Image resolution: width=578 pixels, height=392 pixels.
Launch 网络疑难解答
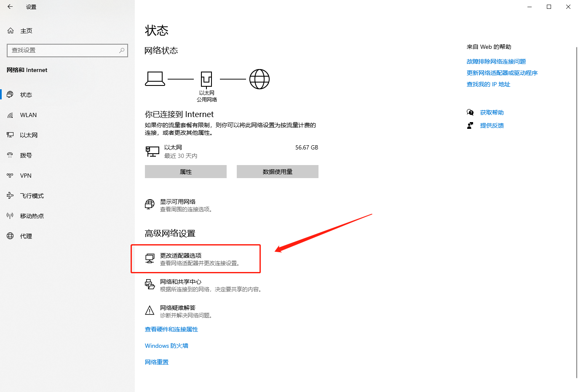coord(179,311)
